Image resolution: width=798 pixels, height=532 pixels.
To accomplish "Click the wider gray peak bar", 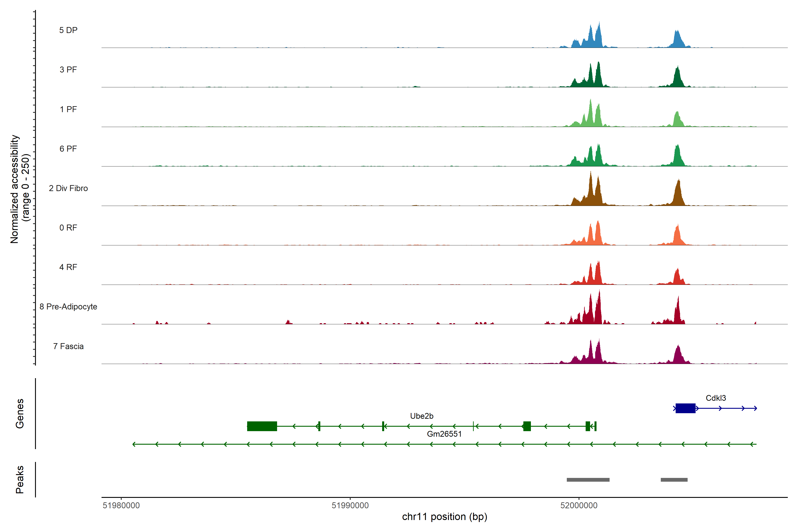I will pyautogui.click(x=588, y=480).
